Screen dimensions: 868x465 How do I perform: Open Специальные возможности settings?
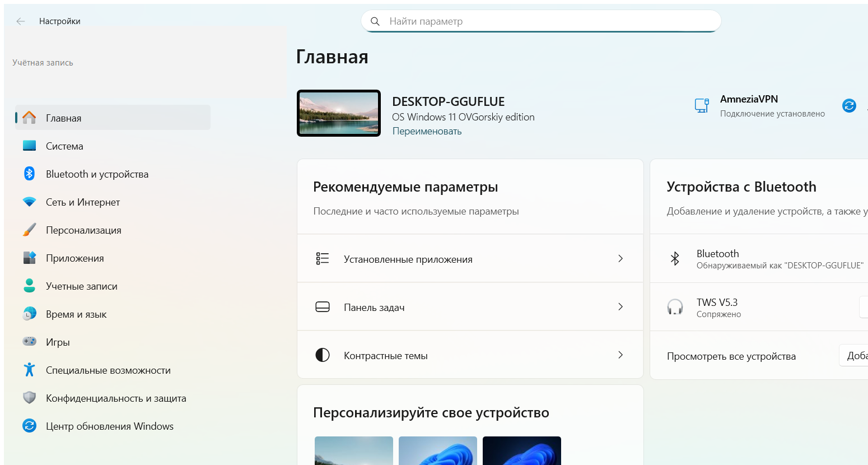[x=113, y=370]
